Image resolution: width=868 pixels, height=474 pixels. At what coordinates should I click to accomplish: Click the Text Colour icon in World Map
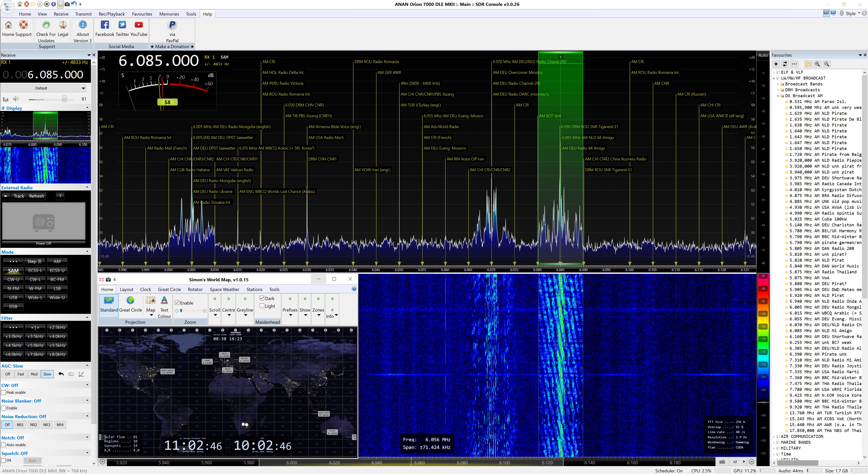[x=164, y=300]
